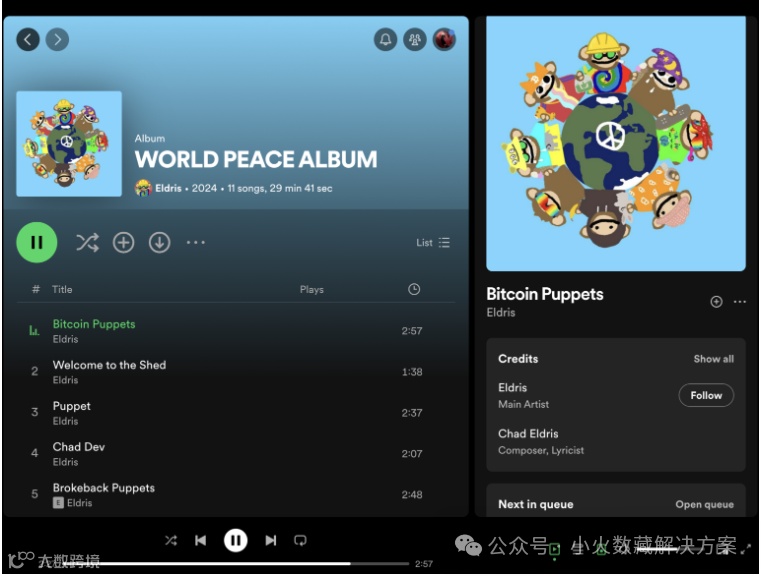Open more options in the Now Playing panel
This screenshot has height=576, width=761.
740,302
